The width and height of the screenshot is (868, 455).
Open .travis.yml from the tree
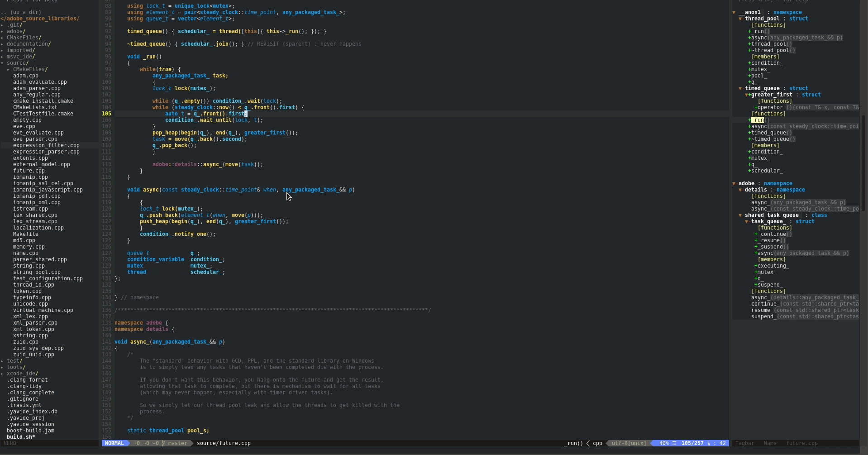[24, 405]
